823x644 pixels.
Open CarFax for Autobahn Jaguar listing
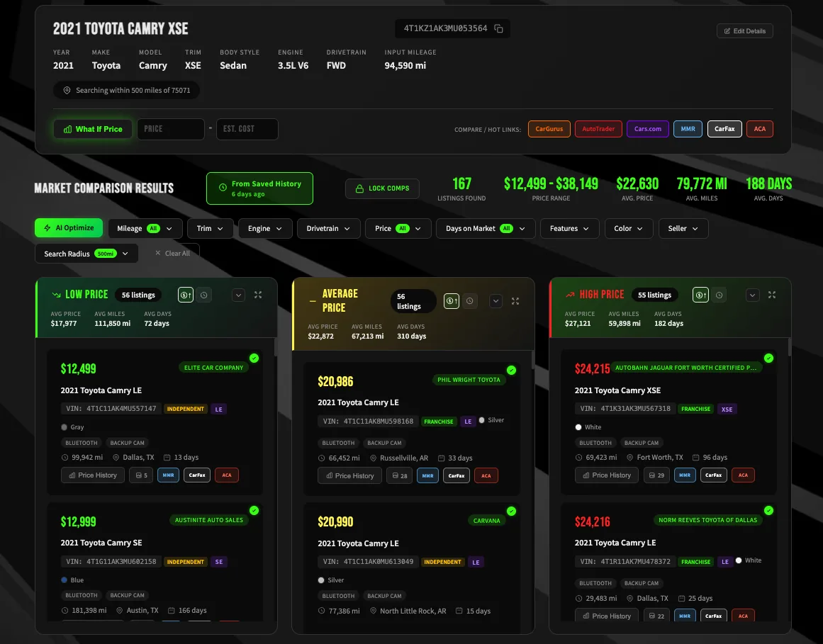click(x=713, y=475)
